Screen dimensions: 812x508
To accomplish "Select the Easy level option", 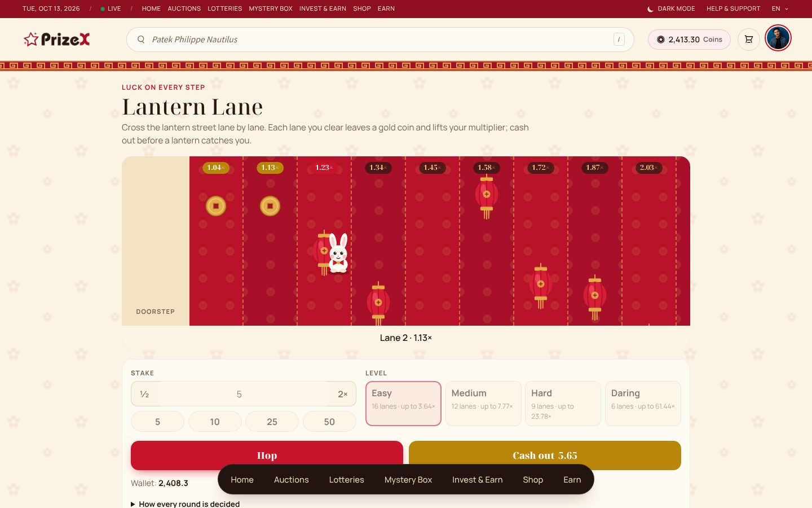I will [x=403, y=404].
